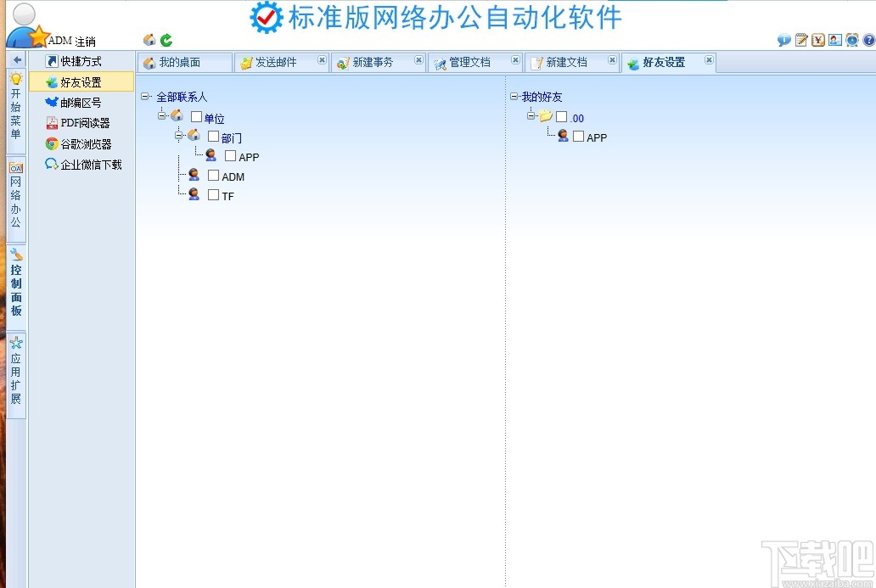Viewport: 876px width, 588px height.
Task: Switch to the 发送邮件 tab
Action: tap(276, 61)
